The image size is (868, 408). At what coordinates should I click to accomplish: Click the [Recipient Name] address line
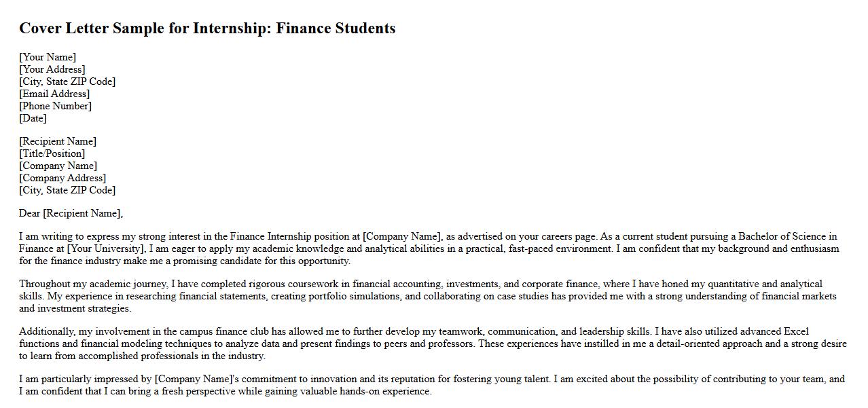click(x=58, y=141)
